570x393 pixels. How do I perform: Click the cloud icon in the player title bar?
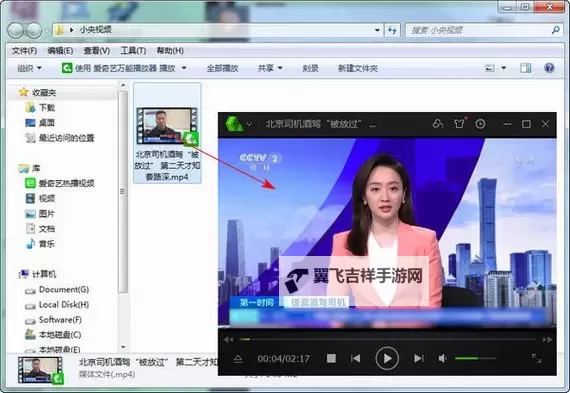click(438, 124)
